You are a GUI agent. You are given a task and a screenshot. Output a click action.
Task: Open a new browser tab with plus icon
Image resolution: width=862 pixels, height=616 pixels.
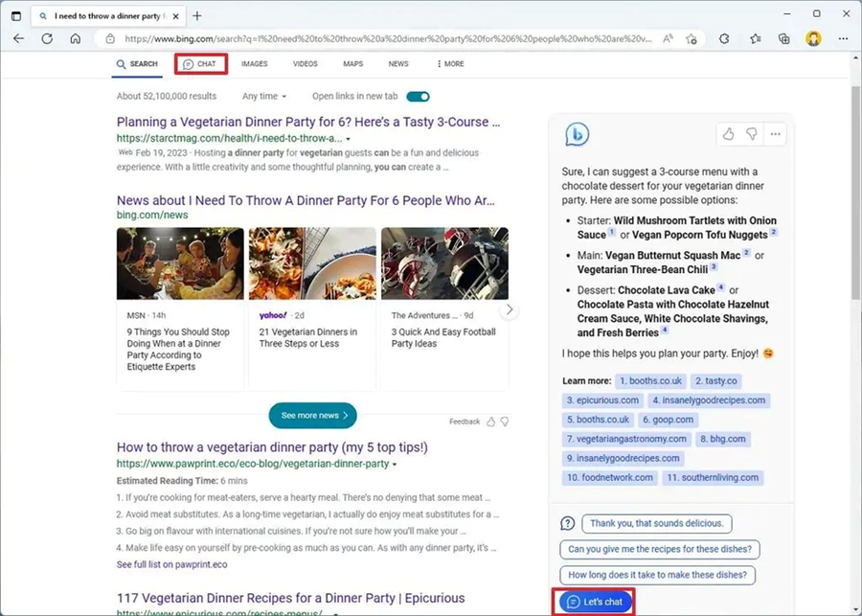click(x=197, y=15)
